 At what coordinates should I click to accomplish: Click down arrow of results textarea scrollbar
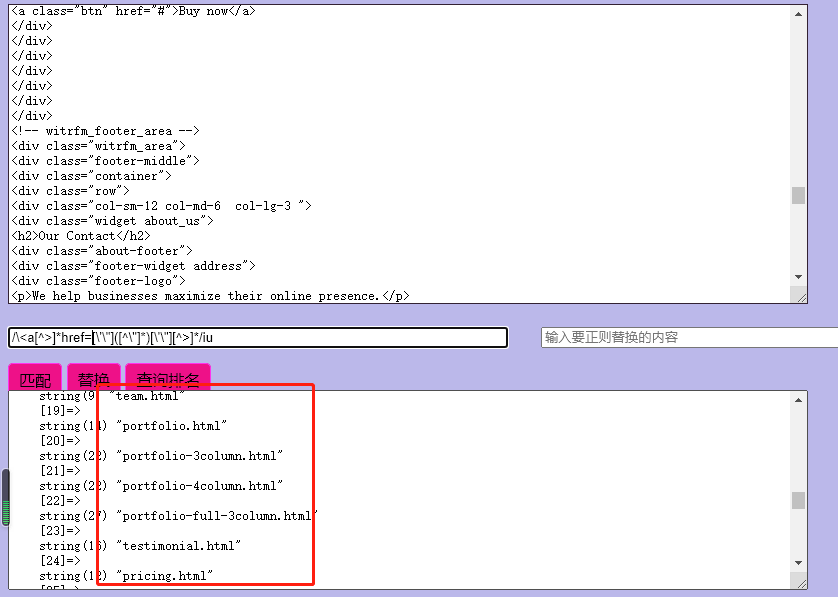click(x=798, y=563)
